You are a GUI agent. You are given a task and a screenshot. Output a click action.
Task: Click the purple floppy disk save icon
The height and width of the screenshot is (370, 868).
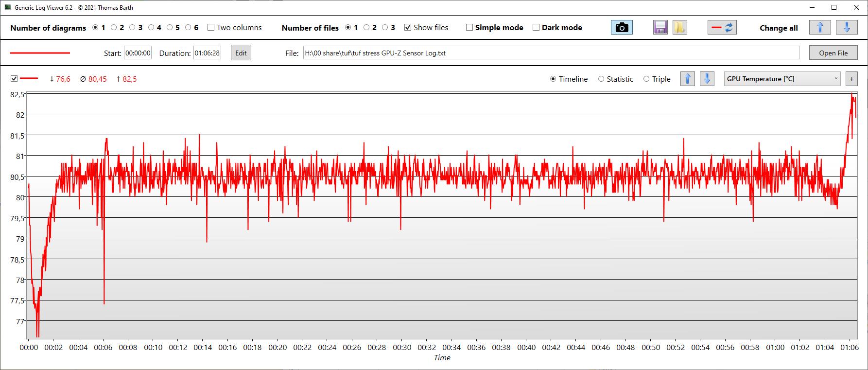click(660, 28)
